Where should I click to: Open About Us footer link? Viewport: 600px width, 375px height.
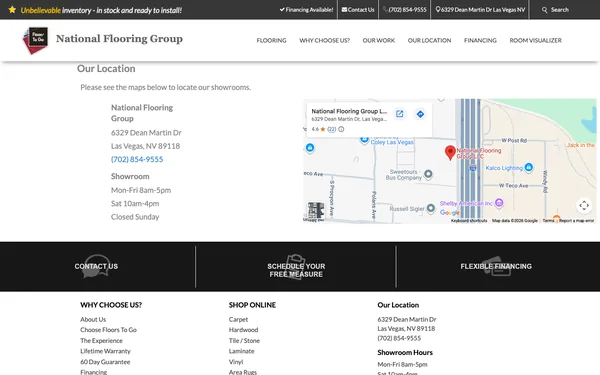[93, 319]
